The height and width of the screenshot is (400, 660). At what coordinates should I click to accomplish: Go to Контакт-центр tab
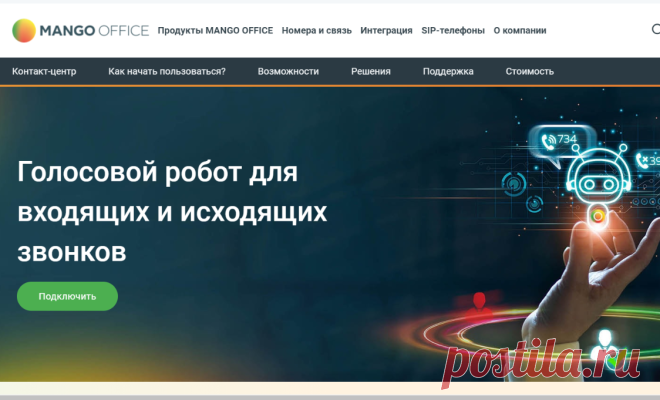coord(44,71)
